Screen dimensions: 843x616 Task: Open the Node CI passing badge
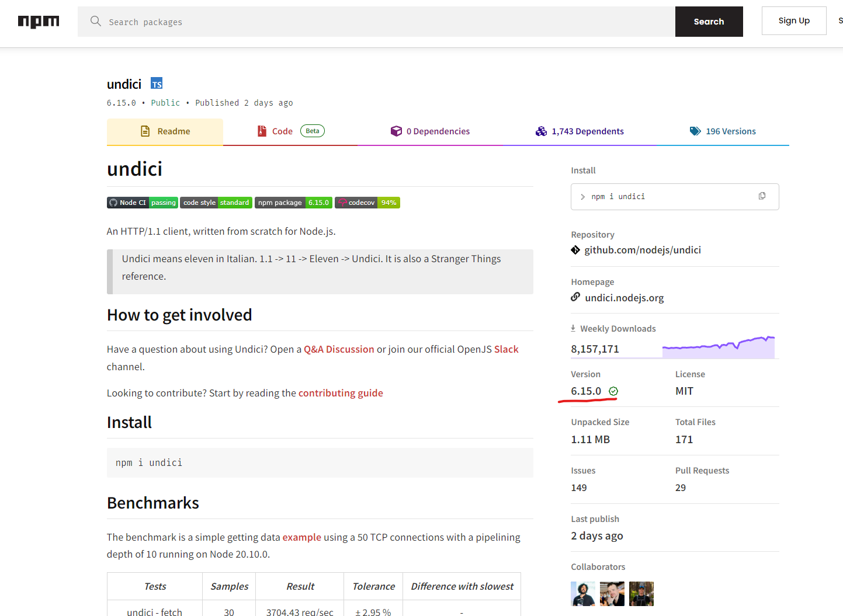pyautogui.click(x=143, y=203)
